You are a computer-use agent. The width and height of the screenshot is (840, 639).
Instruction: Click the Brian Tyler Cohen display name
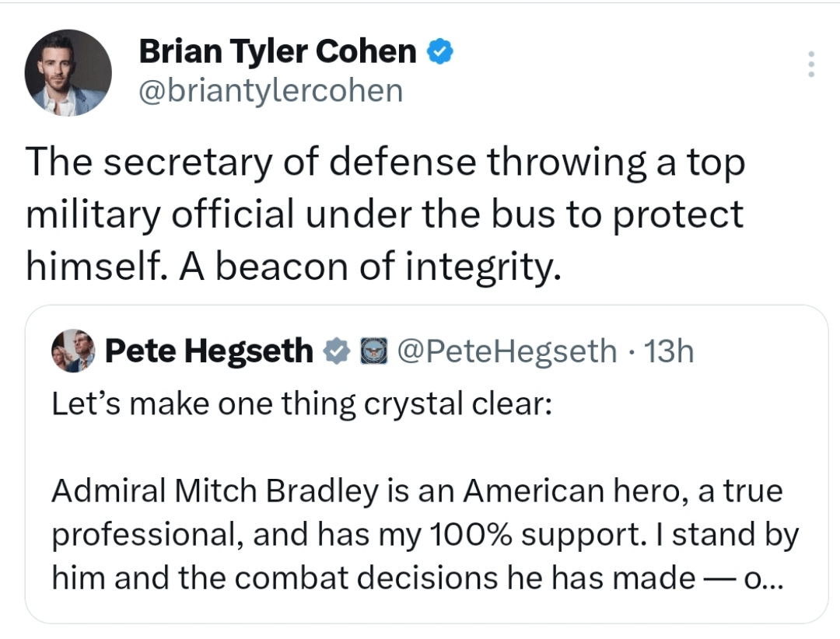coord(277,53)
